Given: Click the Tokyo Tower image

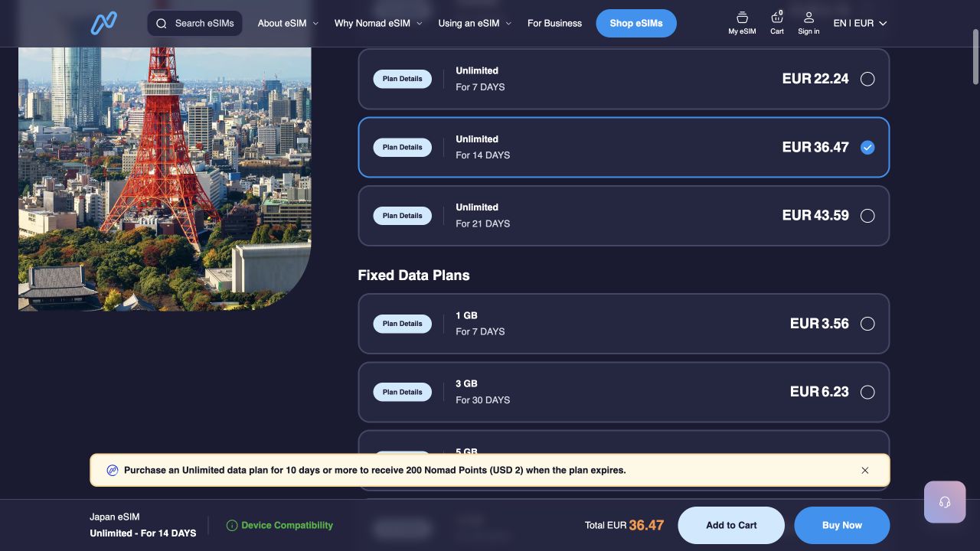Looking at the screenshot, I should tap(165, 178).
